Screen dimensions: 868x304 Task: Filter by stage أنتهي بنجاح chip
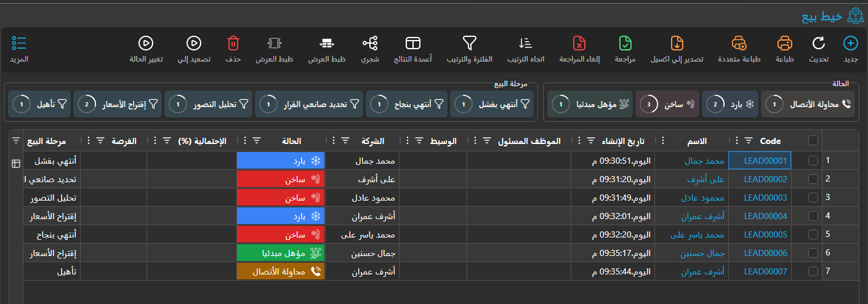pyautogui.click(x=406, y=105)
